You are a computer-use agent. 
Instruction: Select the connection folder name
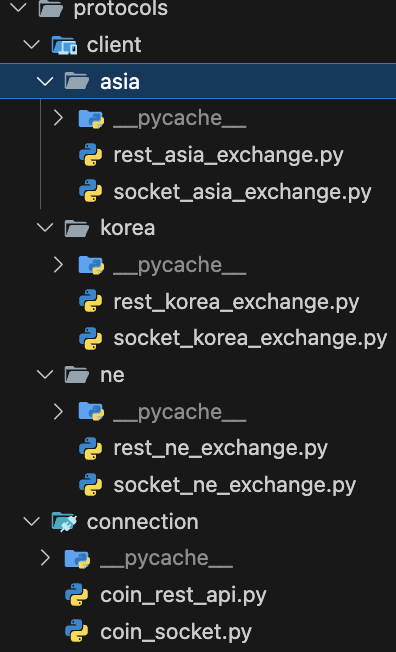point(143,521)
